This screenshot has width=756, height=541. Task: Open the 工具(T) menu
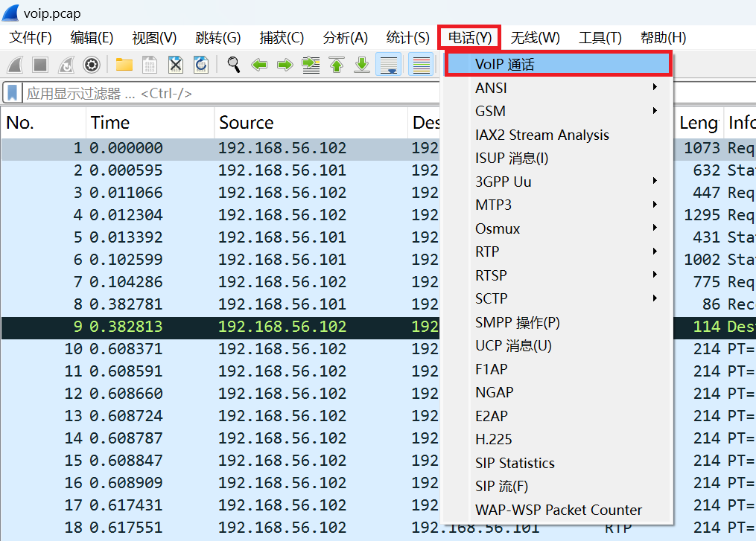pyautogui.click(x=600, y=37)
